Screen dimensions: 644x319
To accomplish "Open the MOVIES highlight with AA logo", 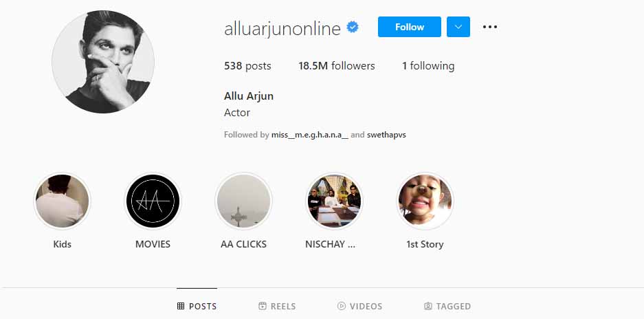I will coord(153,201).
